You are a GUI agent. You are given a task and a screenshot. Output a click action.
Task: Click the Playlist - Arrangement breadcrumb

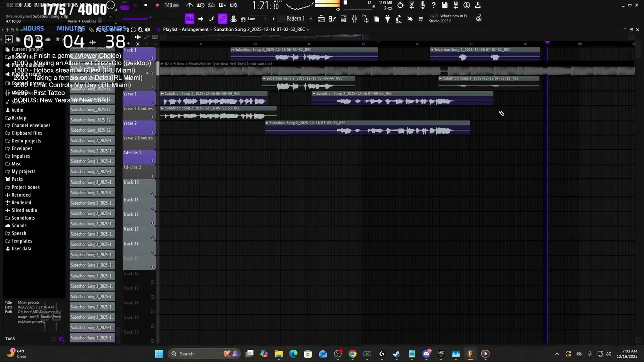pyautogui.click(x=186, y=29)
